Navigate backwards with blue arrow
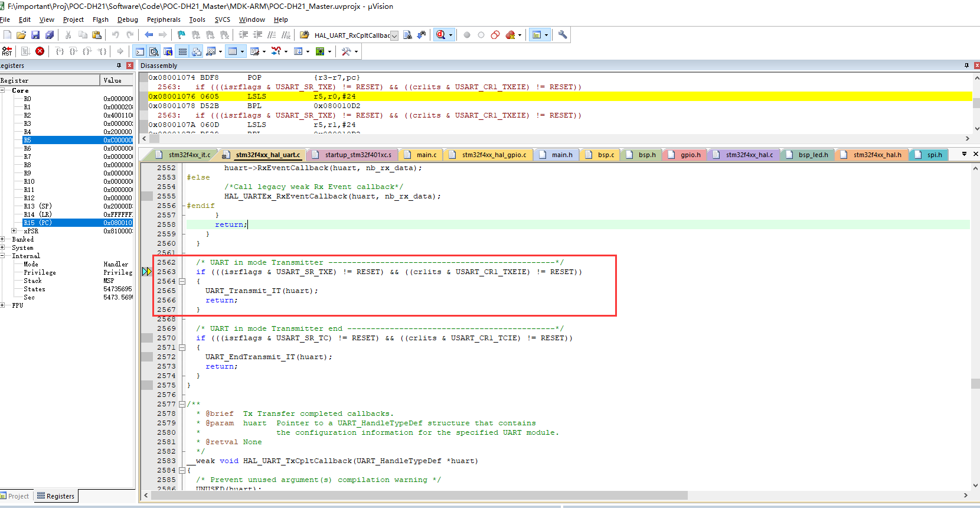980x508 pixels. pyautogui.click(x=149, y=35)
